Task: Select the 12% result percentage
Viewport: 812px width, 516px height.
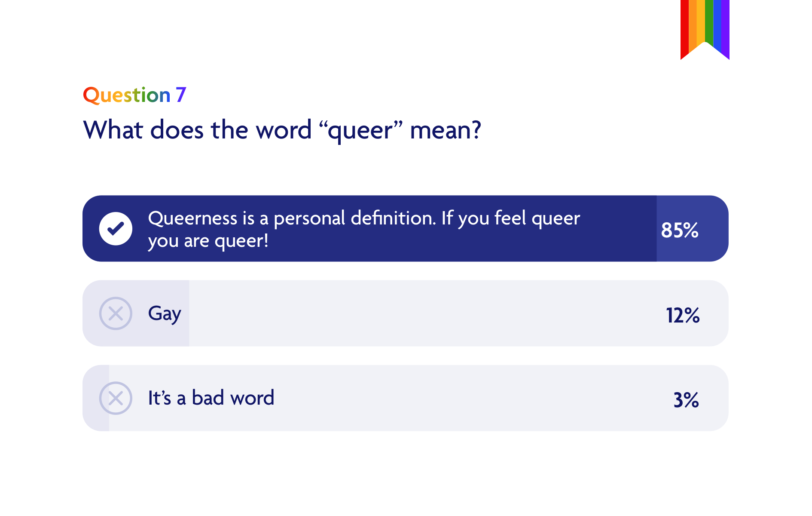Action: click(683, 315)
